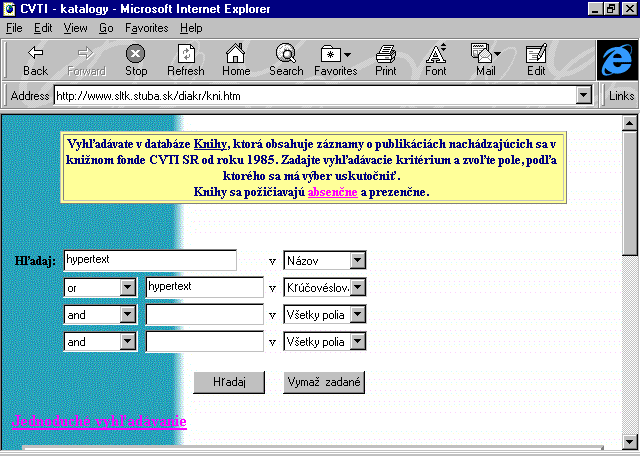Follow the absenčne link
Image resolution: width=640 pixels, height=456 pixels.
(x=333, y=192)
